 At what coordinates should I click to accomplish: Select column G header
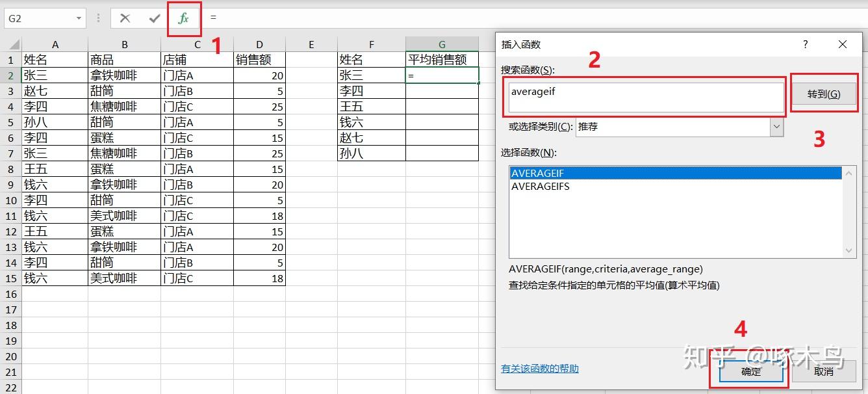tap(442, 44)
